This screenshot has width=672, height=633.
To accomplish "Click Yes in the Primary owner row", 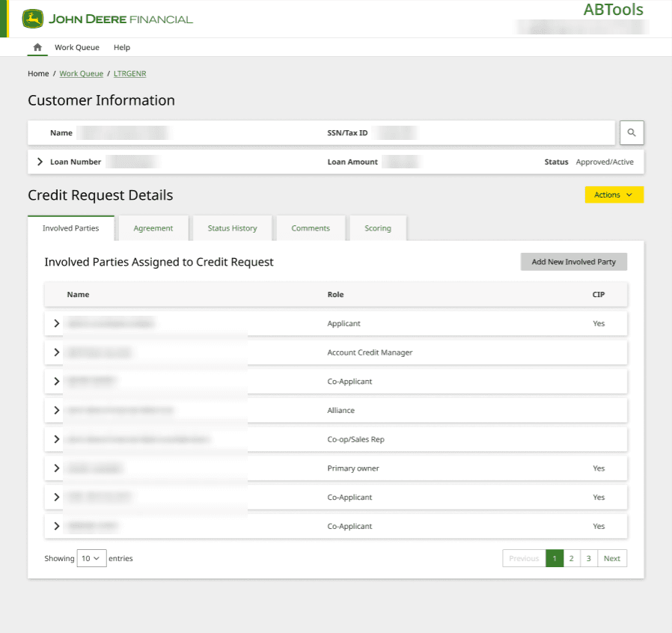I will tap(599, 468).
